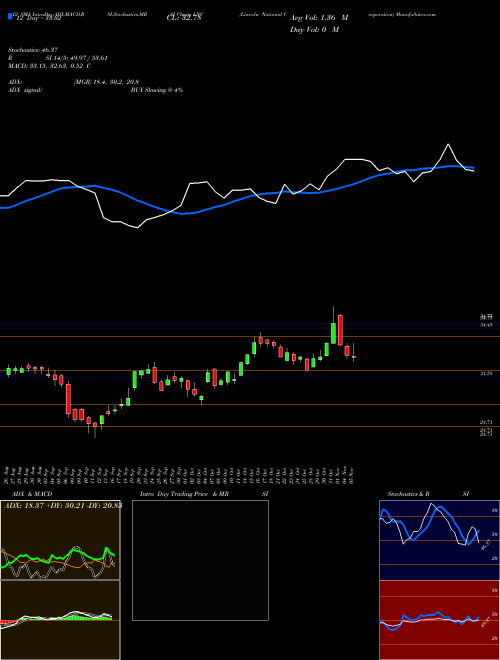Open the empty intraday trading price panel

[x=200, y=560]
